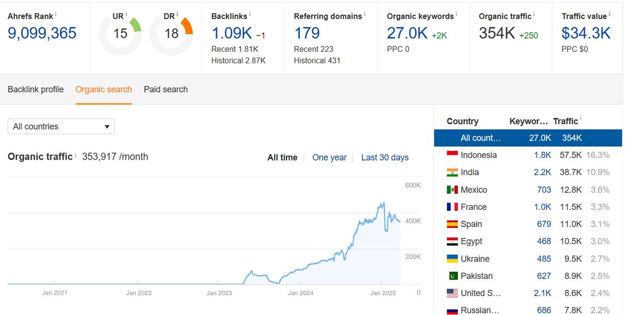The image size is (644, 315).
Task: Click the UR info icon
Action: (x=126, y=14)
